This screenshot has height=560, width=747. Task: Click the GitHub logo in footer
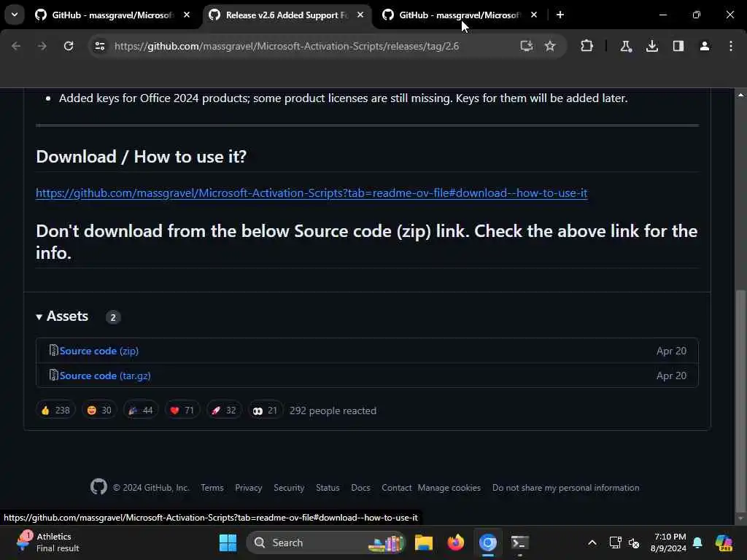pyautogui.click(x=98, y=487)
